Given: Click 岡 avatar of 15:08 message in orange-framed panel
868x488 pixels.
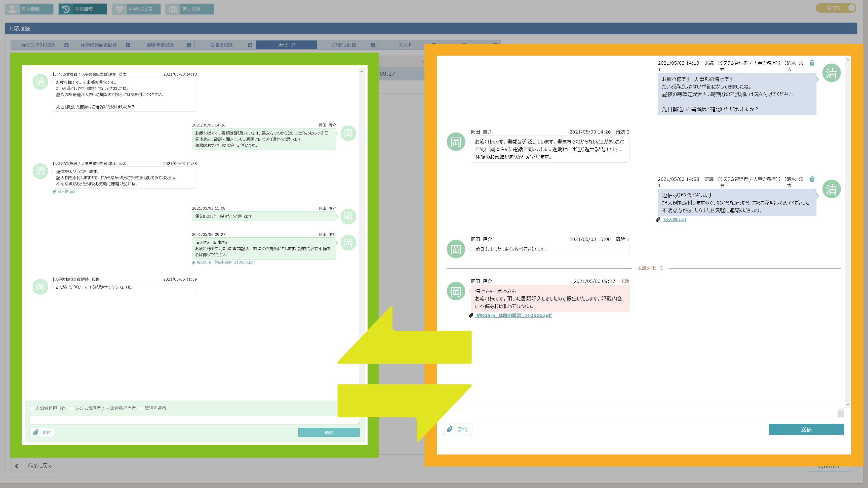Looking at the screenshot, I should 456,249.
